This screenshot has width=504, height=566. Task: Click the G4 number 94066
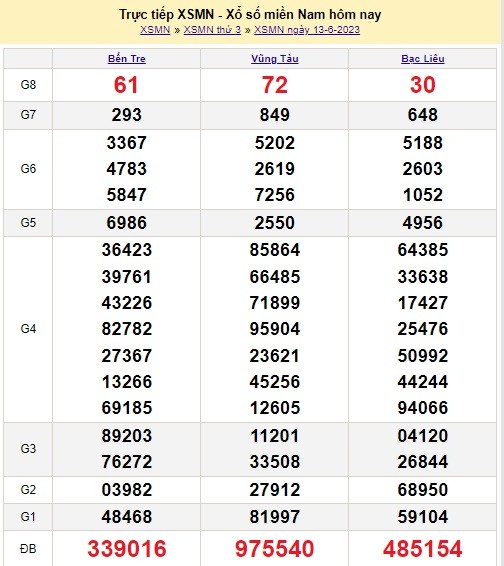click(x=423, y=408)
